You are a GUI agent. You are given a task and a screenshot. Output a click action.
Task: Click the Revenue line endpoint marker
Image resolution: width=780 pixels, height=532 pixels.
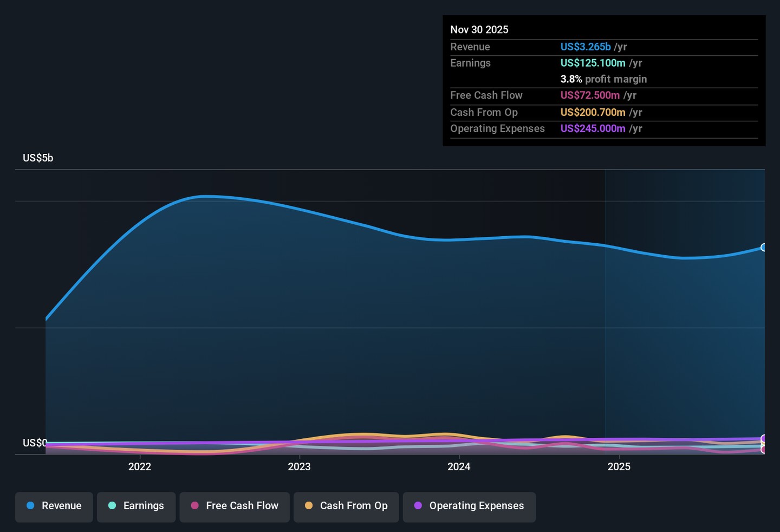pyautogui.click(x=764, y=248)
